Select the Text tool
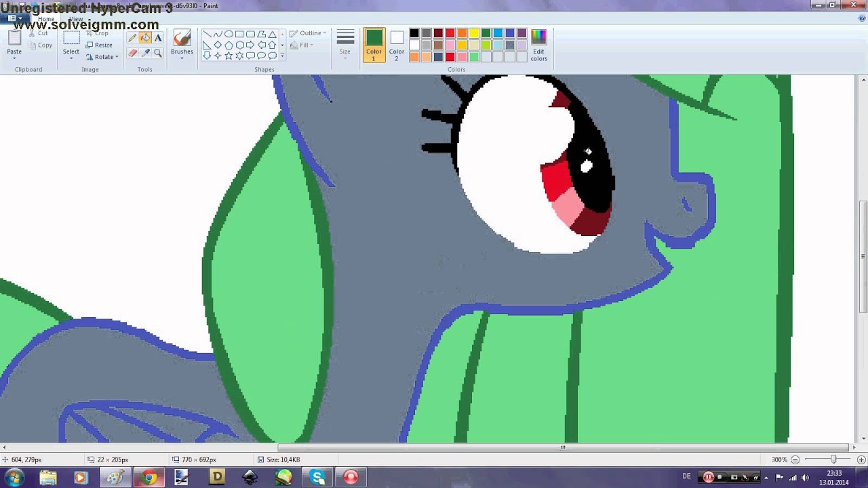This screenshot has height=488, width=868. 158,38
